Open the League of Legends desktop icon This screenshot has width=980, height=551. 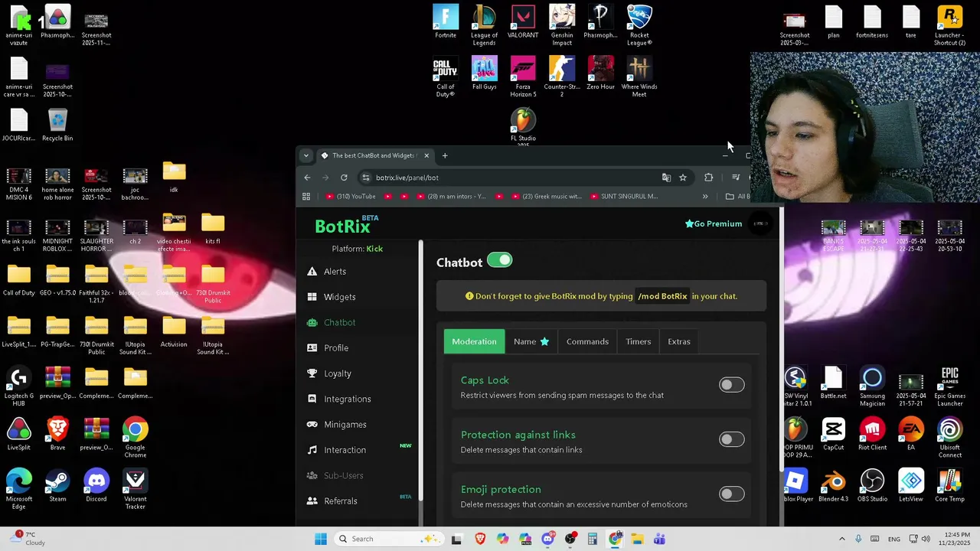pyautogui.click(x=484, y=24)
